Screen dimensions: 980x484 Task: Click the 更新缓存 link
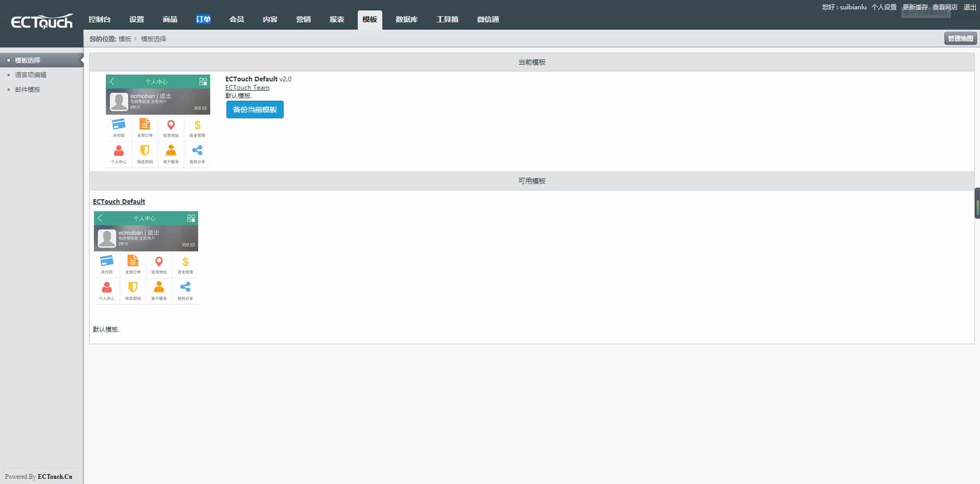pos(915,7)
